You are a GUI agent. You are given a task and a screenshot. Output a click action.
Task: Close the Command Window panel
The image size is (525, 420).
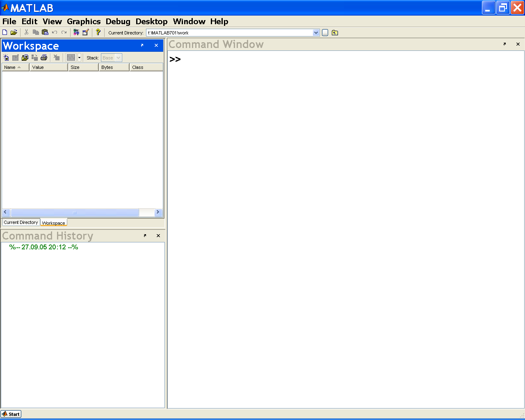click(518, 44)
